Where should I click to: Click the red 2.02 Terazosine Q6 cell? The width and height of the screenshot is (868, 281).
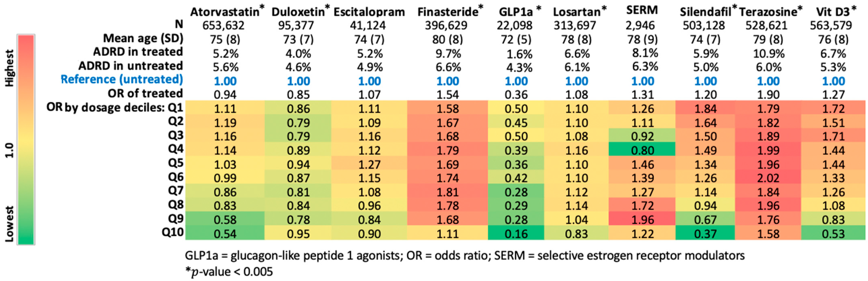768,178
